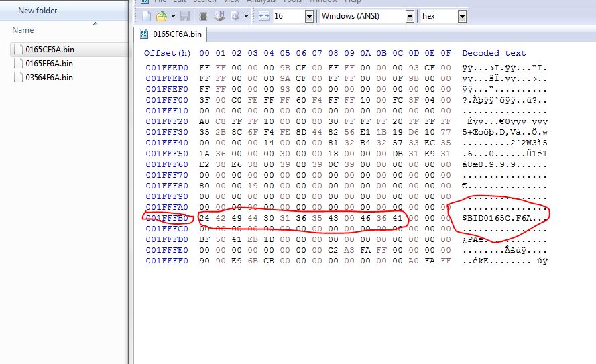The height and width of the screenshot is (364, 596).
Task: Click offset row 001FFED0
Action: pos(167,68)
